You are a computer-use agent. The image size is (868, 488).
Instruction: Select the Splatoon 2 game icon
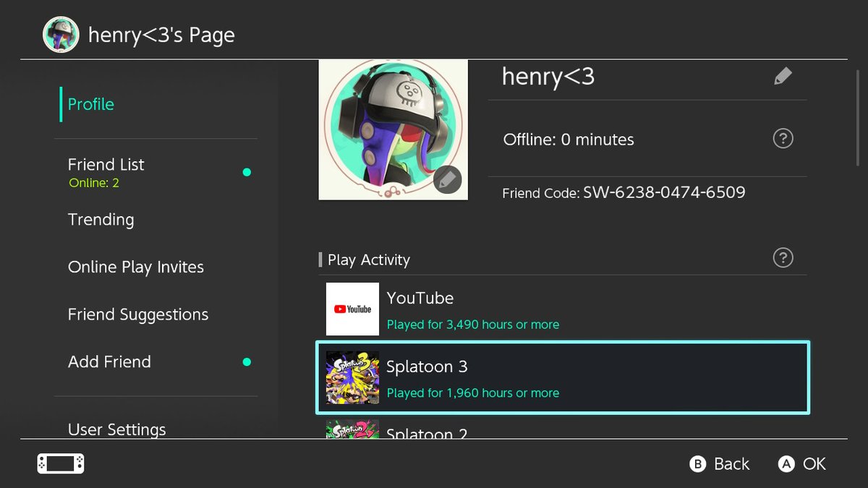pos(352,429)
